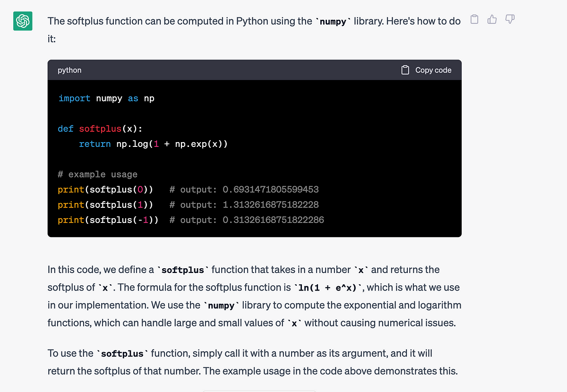
Task: Click the ln(1 + e^x) formula text
Action: point(330,287)
